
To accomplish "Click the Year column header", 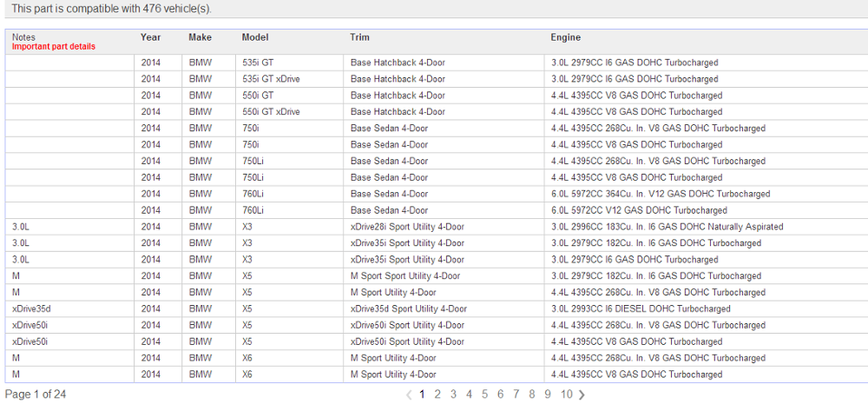I will pos(150,37).
